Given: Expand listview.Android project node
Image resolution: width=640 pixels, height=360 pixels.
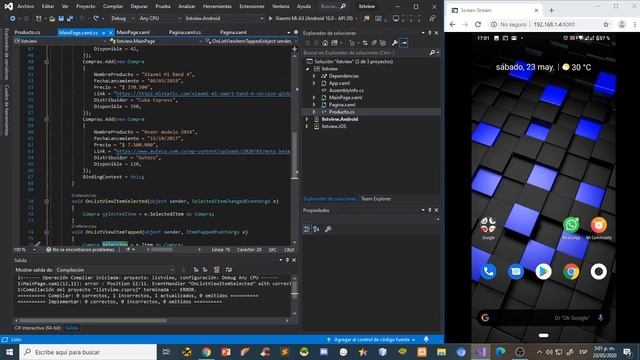Looking at the screenshot, I should pos(307,119).
